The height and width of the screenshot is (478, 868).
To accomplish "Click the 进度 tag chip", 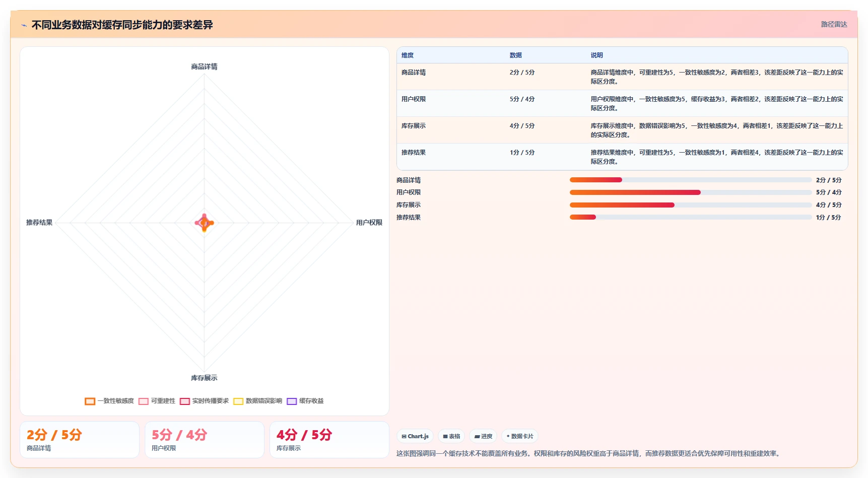I will point(483,436).
